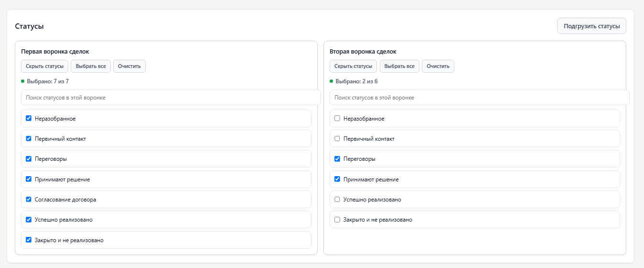Screen dimensions: 644x268
Task: Uncheck Принимают решение in the first funnel
Action: [x=29, y=179]
